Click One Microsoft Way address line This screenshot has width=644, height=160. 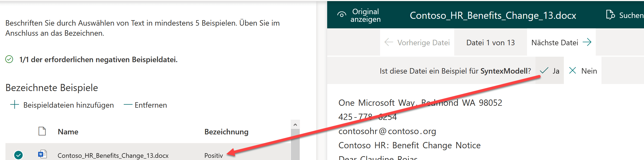pos(420,103)
